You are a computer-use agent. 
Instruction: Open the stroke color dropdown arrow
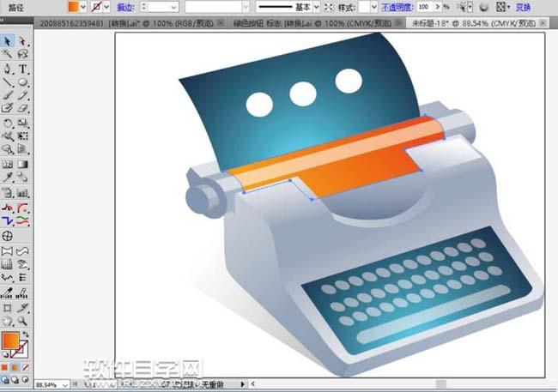coord(106,7)
